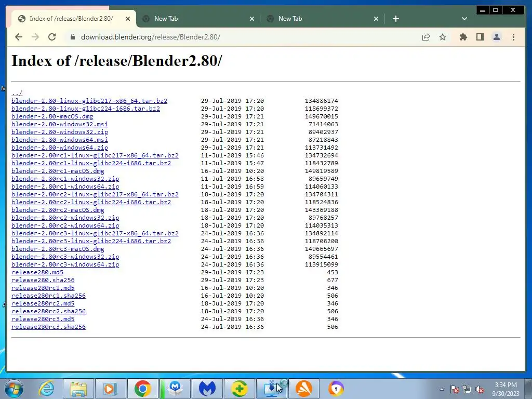
Task: Switch to the first New Tab
Action: (x=198, y=19)
